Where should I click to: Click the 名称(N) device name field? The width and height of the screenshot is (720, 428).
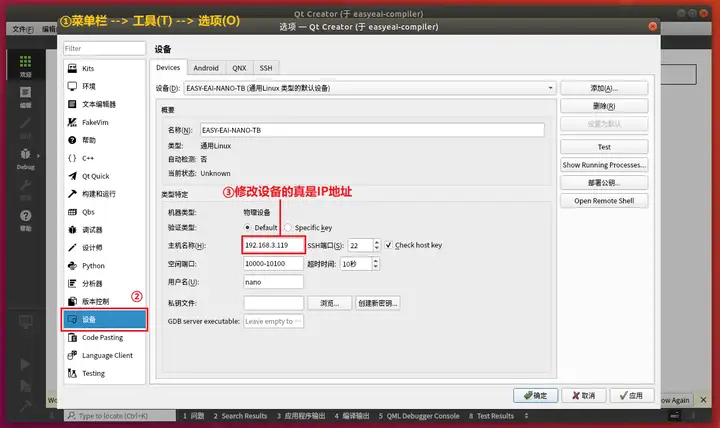coord(372,130)
